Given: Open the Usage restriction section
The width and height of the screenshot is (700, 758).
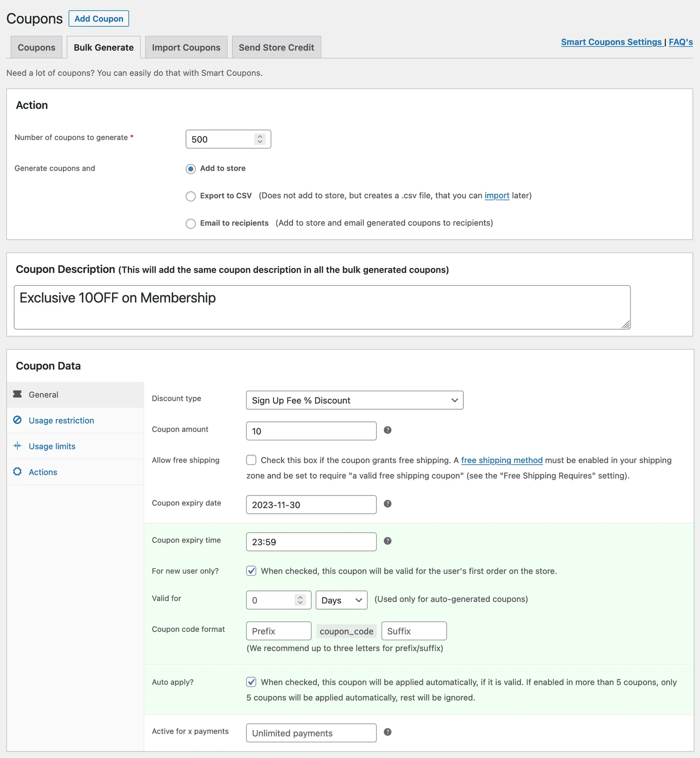Looking at the screenshot, I should tap(75, 421).
